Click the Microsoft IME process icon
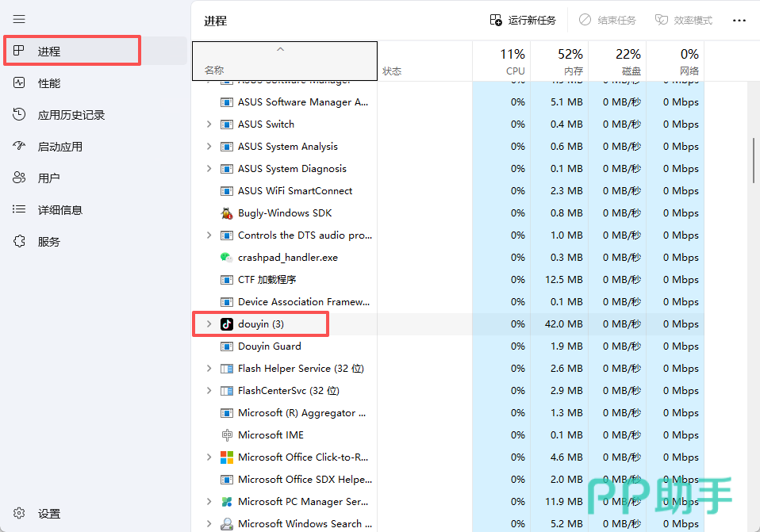The height and width of the screenshot is (532, 760). click(x=227, y=435)
